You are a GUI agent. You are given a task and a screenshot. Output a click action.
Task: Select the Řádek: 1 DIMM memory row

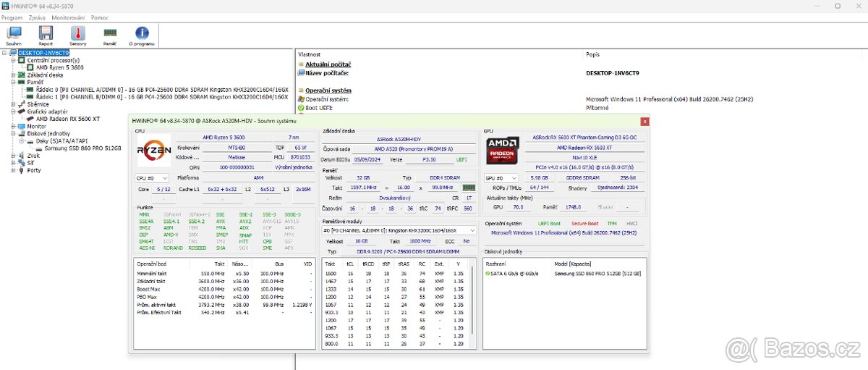point(161,96)
